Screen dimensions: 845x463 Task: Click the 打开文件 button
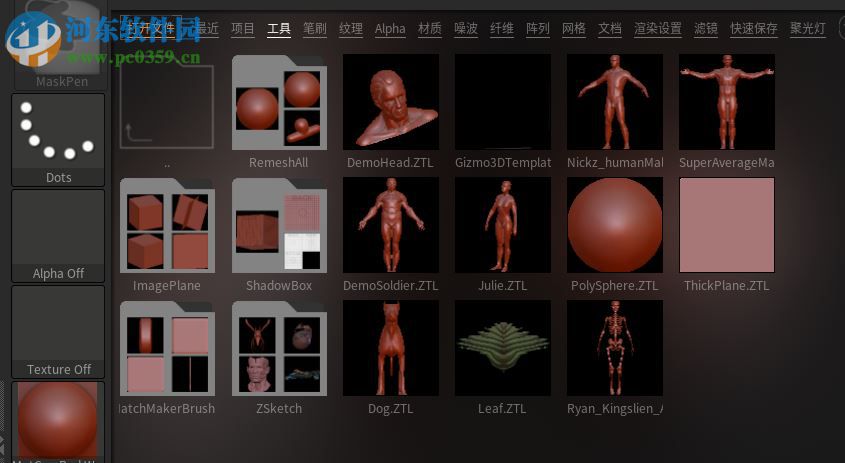pyautogui.click(x=151, y=27)
